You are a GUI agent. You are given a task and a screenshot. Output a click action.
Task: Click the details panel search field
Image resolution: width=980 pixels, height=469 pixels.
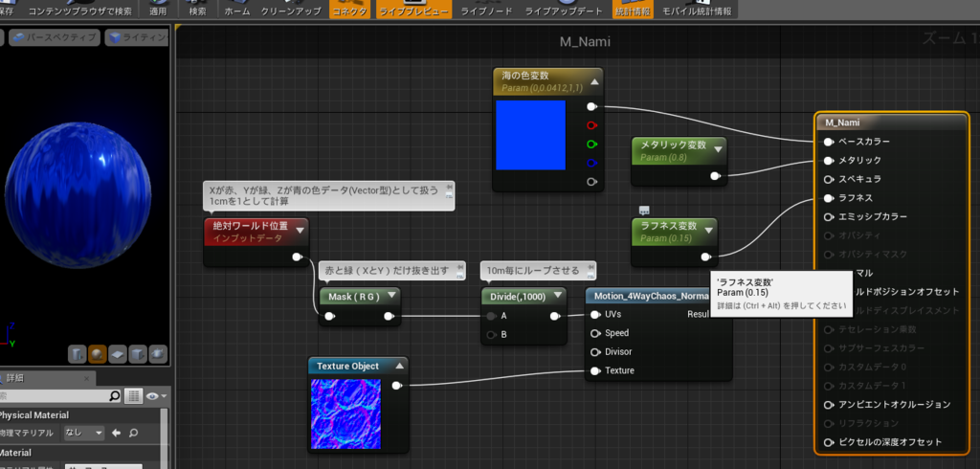coord(60,396)
